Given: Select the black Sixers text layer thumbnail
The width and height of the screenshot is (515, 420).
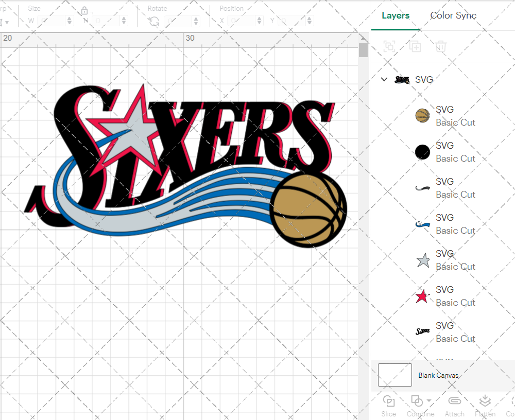Looking at the screenshot, I should point(422,331).
